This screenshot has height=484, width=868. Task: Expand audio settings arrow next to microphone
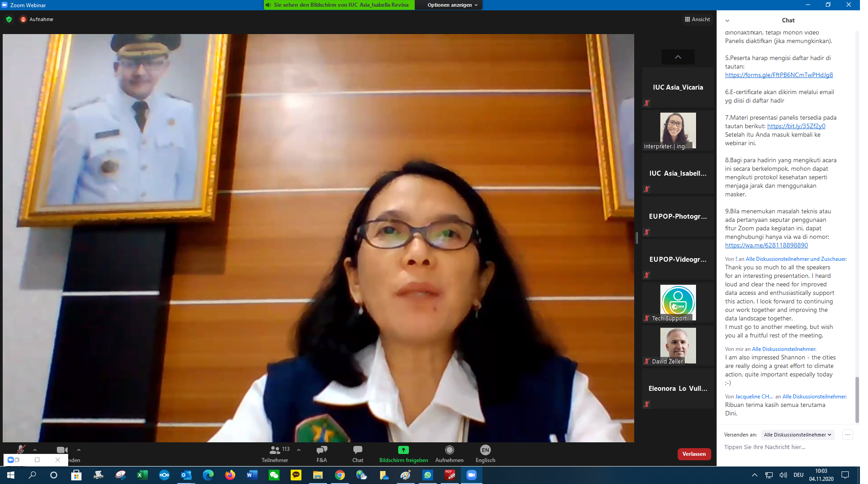pyautogui.click(x=35, y=450)
